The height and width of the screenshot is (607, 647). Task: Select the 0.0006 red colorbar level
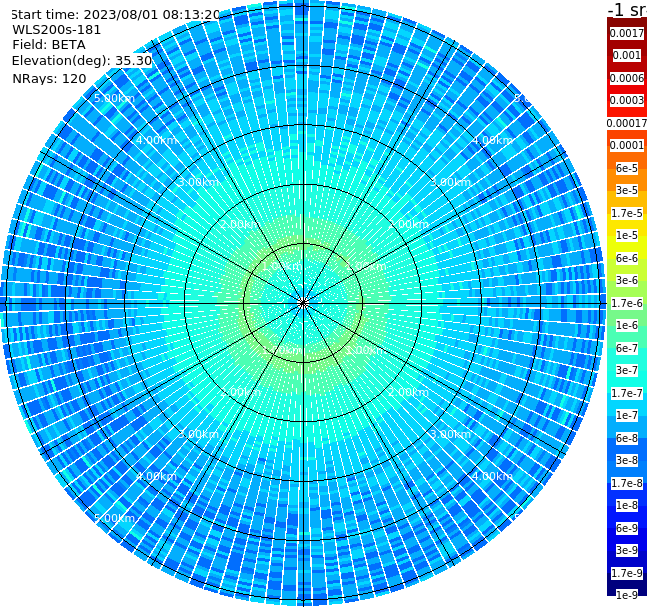click(627, 78)
